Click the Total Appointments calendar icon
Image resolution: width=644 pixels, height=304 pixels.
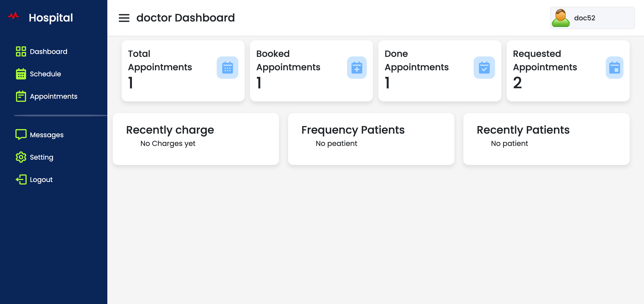click(227, 68)
